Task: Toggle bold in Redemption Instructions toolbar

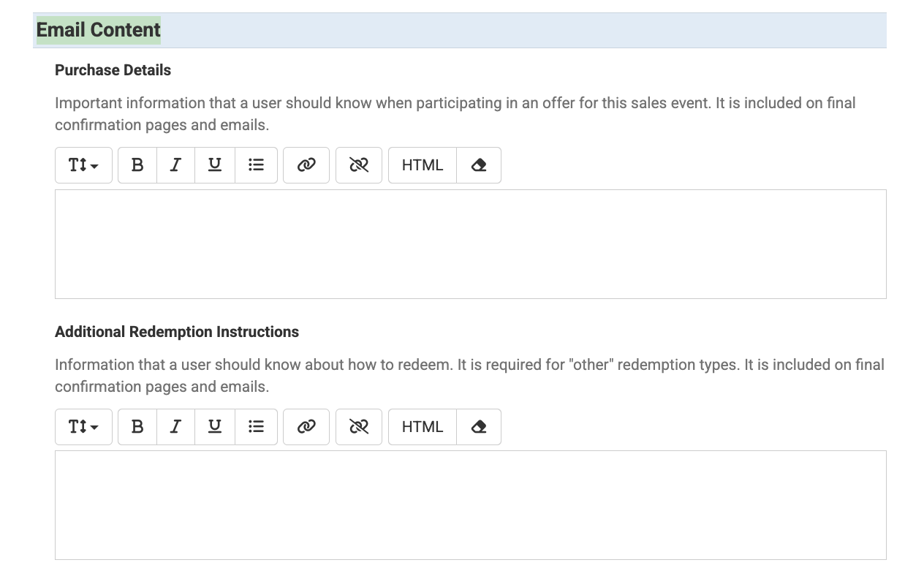Action: pos(137,427)
